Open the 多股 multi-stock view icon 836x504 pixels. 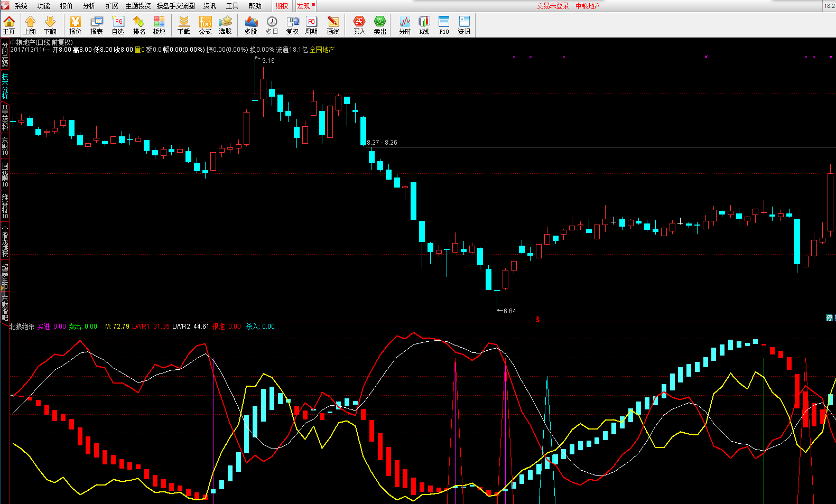251,24
